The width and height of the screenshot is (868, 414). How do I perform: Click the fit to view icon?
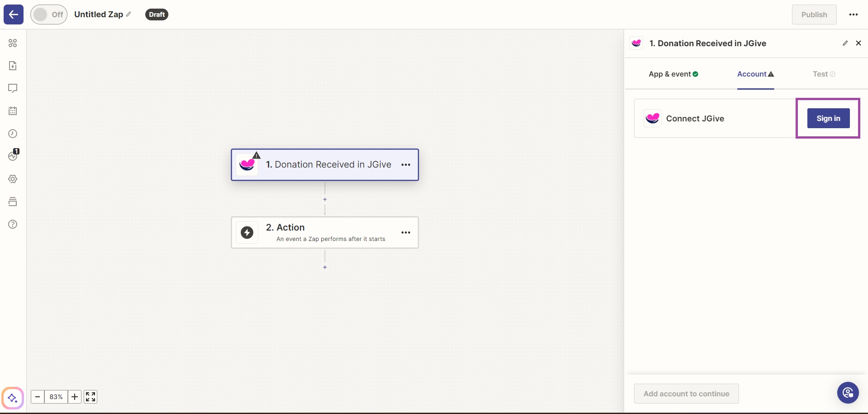(91, 397)
